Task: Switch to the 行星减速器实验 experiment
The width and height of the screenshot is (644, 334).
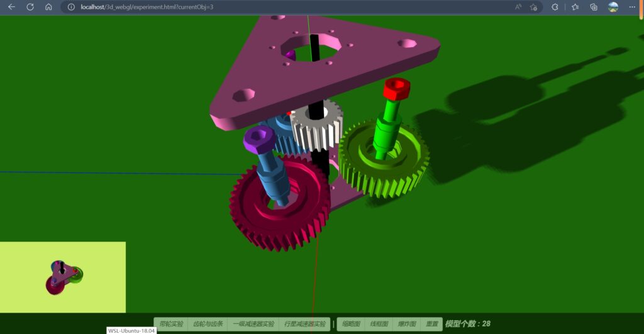Action: coord(304,324)
